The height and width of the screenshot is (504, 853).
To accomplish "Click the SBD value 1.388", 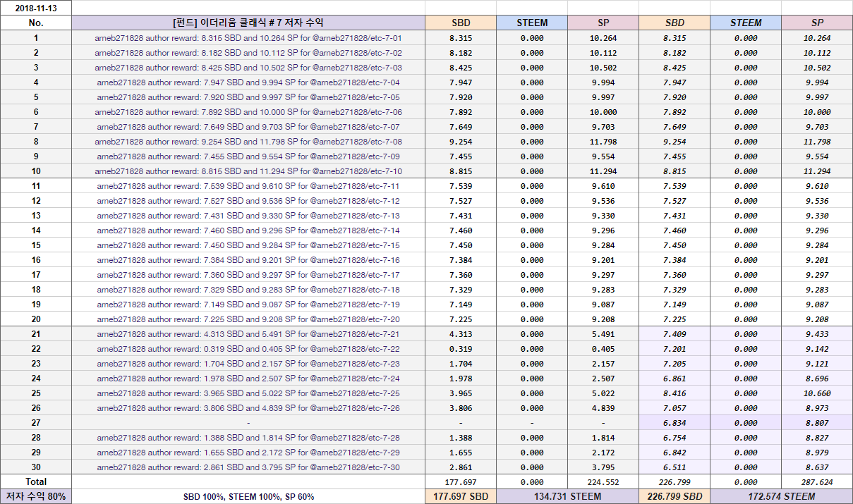I will tap(461, 438).
